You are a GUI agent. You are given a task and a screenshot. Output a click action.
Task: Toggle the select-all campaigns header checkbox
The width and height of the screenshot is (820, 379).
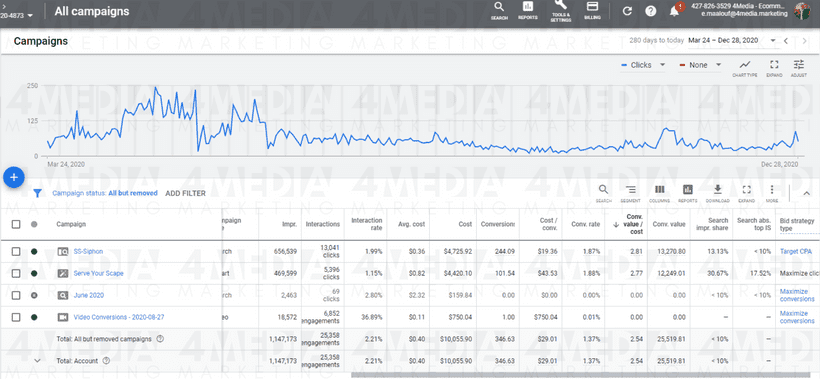pos(16,224)
